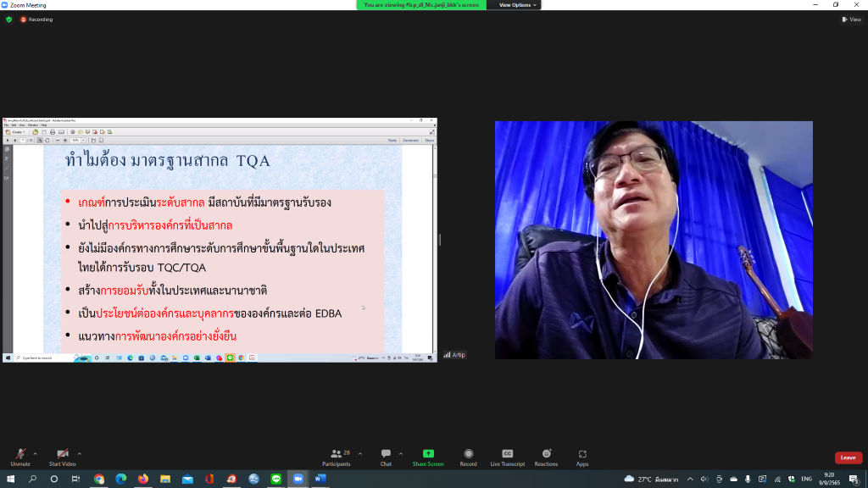Open the Participants panel

(337, 457)
